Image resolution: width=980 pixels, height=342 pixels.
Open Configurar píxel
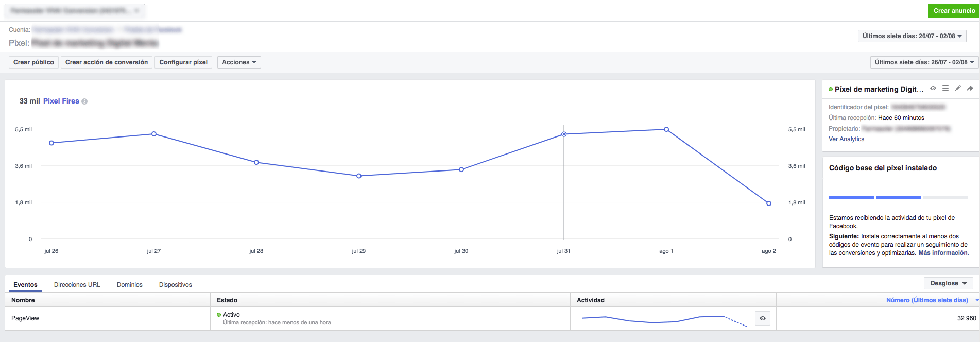pyautogui.click(x=183, y=62)
